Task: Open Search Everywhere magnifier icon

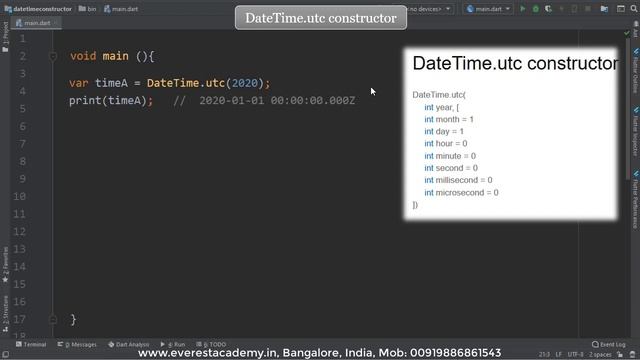Action: pos(634,9)
